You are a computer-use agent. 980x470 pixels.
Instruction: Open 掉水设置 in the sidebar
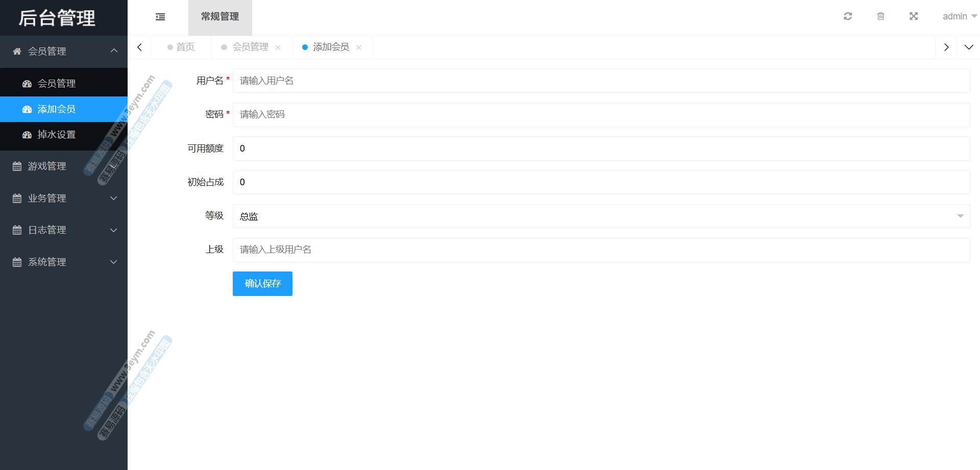[x=57, y=135]
